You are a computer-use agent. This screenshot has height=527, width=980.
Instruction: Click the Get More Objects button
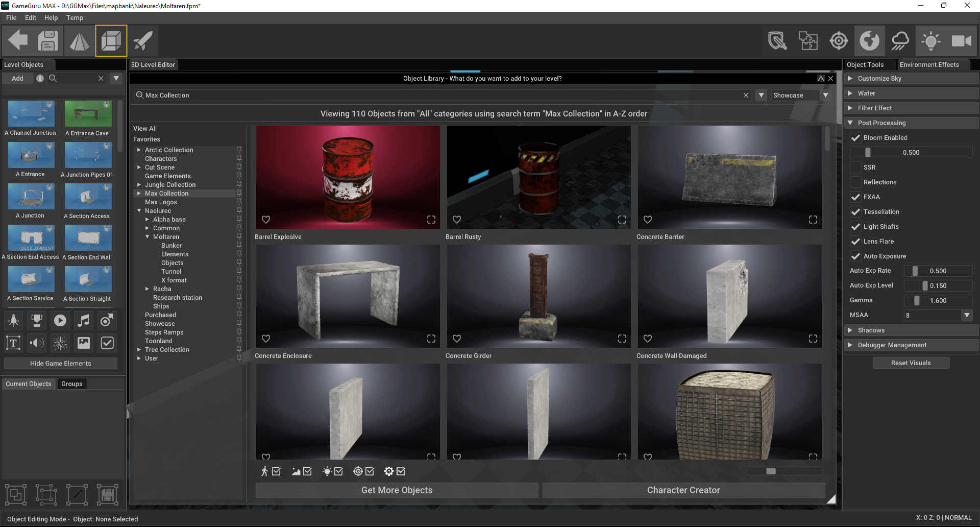(x=397, y=490)
